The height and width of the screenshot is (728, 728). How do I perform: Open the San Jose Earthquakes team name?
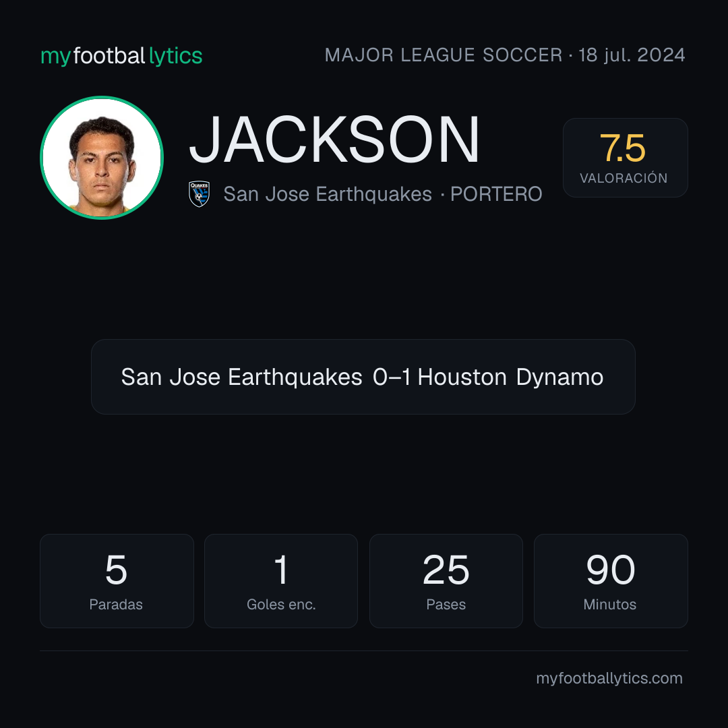point(328,194)
